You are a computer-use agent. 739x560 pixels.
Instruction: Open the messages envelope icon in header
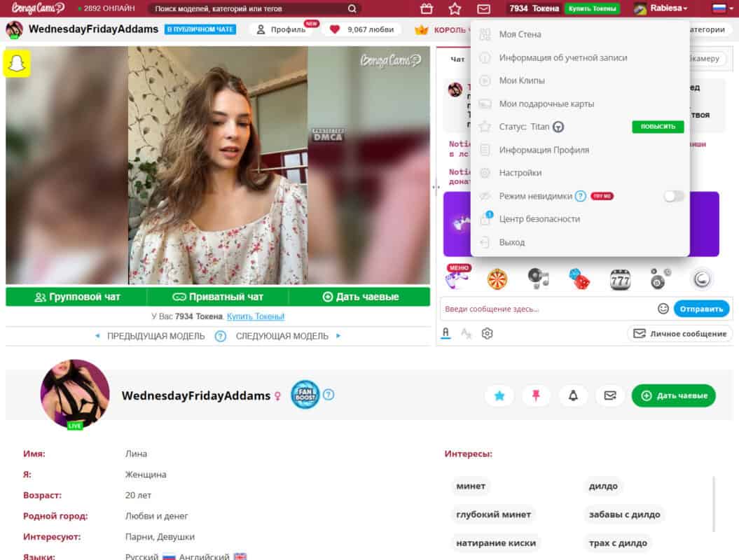(483, 8)
